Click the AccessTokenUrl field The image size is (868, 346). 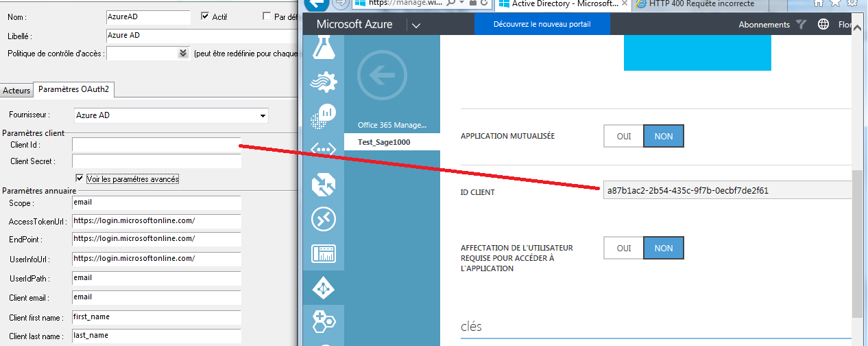tap(156, 221)
